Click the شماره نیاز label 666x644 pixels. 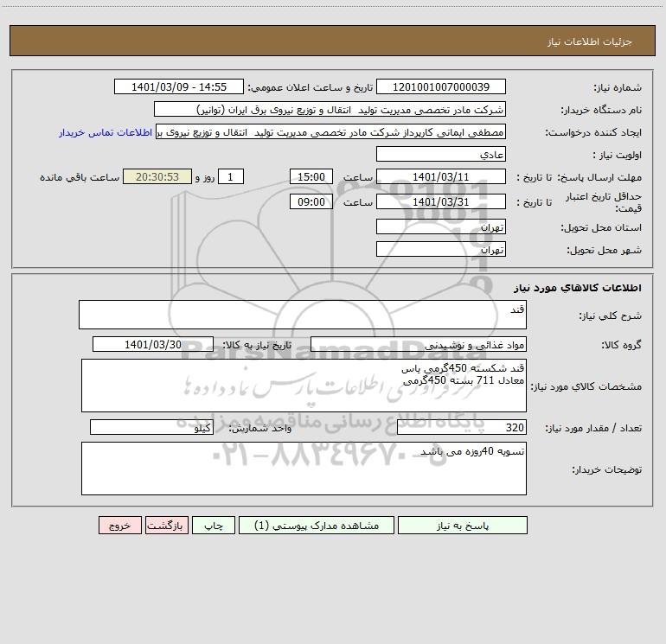(618, 88)
